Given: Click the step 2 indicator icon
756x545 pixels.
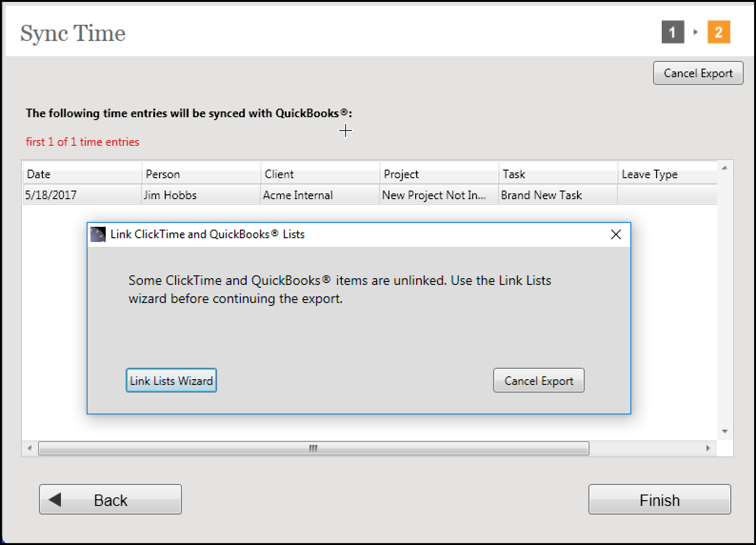Looking at the screenshot, I should [718, 32].
